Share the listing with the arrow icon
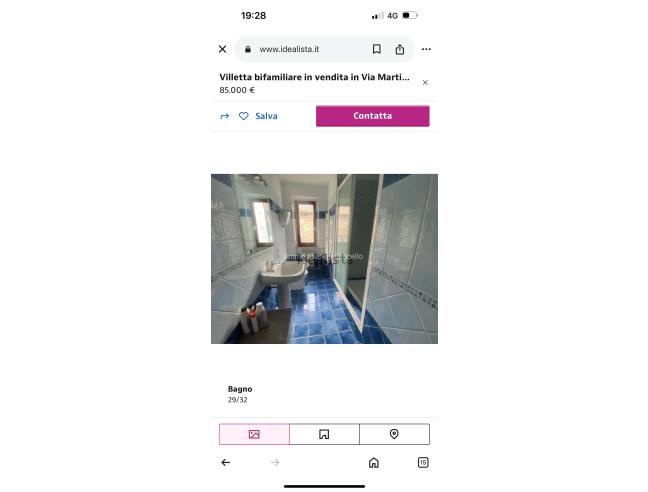This screenshot has width=648, height=492. 224,116
